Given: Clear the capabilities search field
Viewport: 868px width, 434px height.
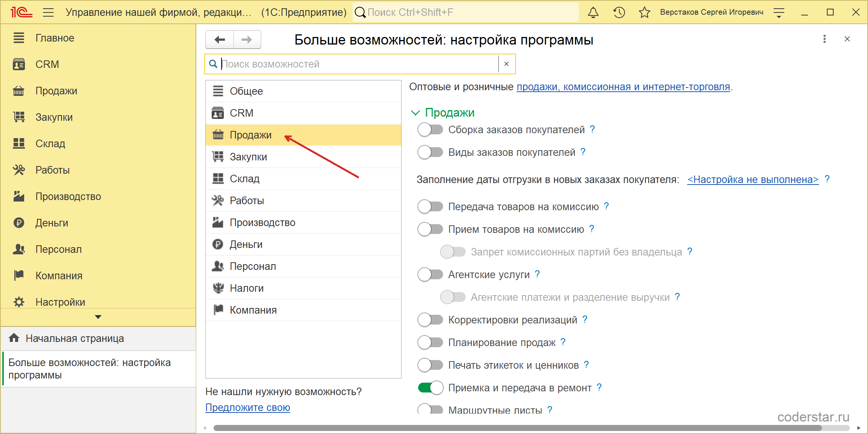Looking at the screenshot, I should tap(506, 64).
